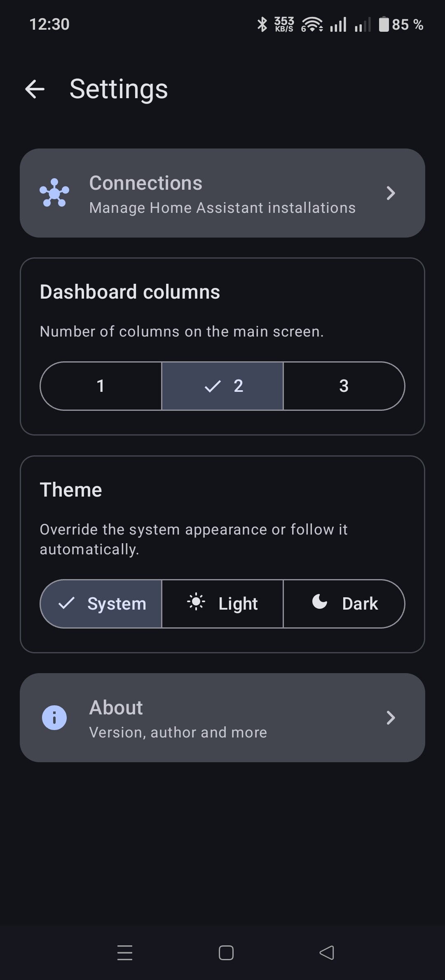The width and height of the screenshot is (445, 980).
Task: Choose 3 dashboard columns
Action: [x=344, y=386]
